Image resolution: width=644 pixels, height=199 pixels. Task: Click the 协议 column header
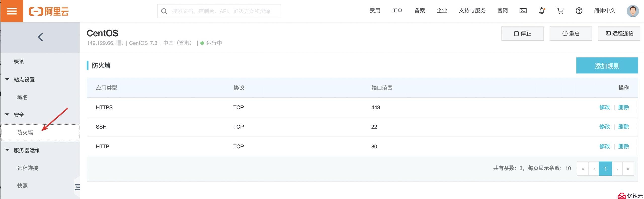point(239,88)
